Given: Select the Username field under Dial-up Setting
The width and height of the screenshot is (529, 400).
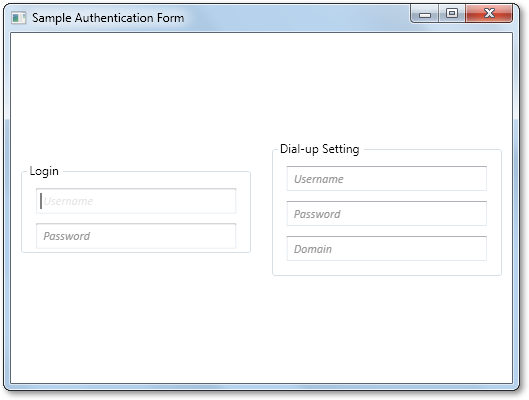Looking at the screenshot, I should point(387,179).
